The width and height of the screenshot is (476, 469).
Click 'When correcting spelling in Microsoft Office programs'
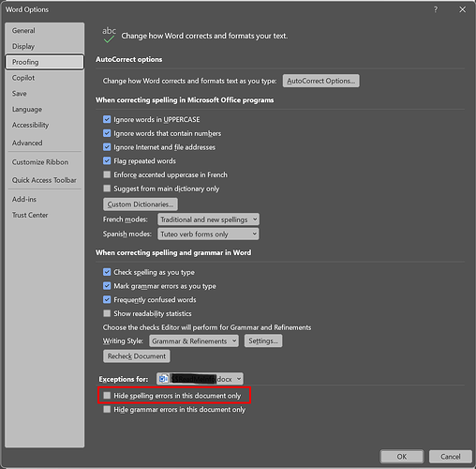coord(185,100)
